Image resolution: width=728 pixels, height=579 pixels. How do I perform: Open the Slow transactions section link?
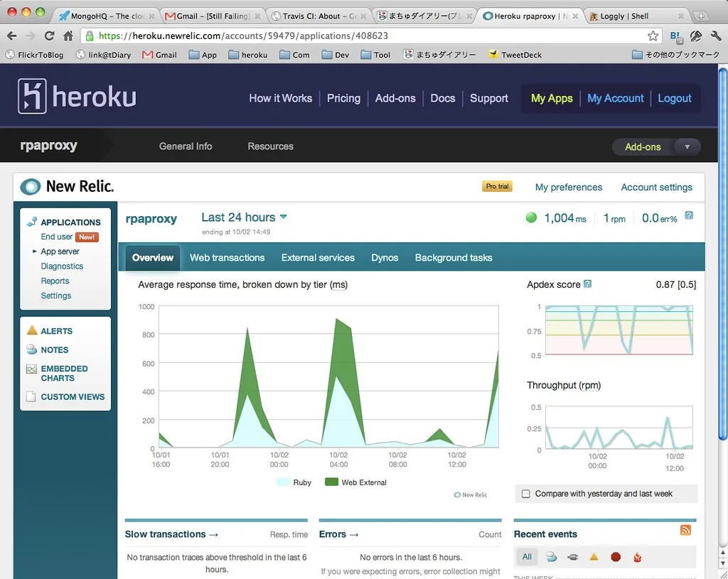point(171,534)
